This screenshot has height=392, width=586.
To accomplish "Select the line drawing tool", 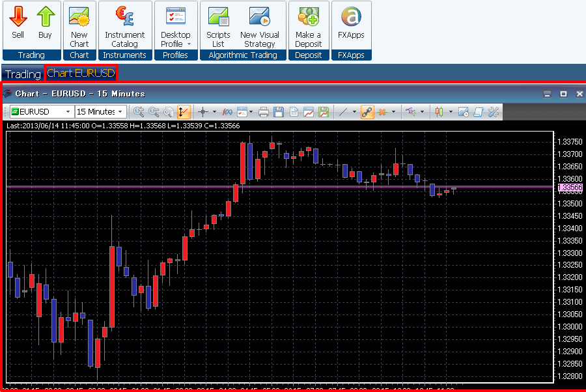I will [343, 112].
